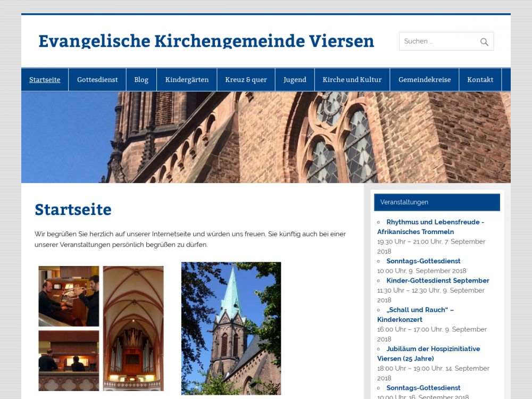Viewport: 532px width, 399px height.
Task: Type in the Suchen search field
Action: tap(436, 41)
